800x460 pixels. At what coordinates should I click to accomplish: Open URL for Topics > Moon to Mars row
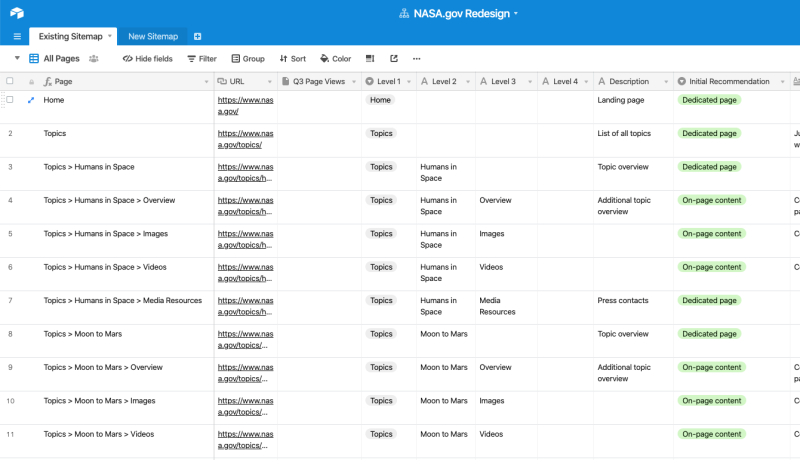(x=245, y=339)
